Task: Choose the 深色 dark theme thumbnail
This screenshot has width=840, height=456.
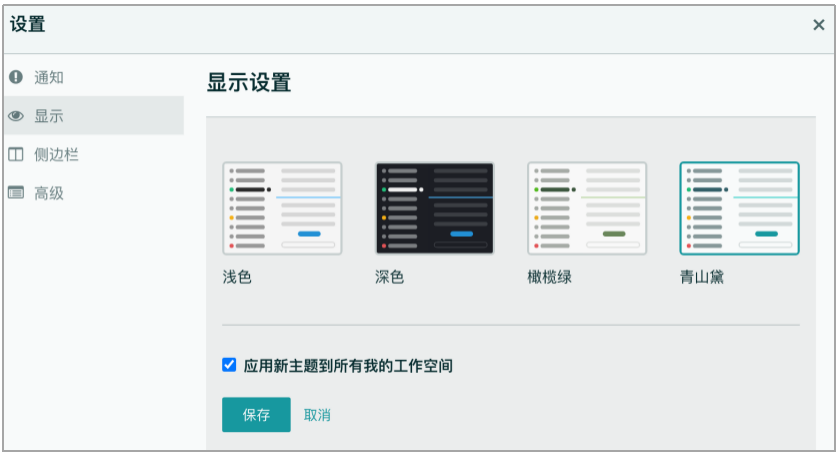Action: coord(434,208)
